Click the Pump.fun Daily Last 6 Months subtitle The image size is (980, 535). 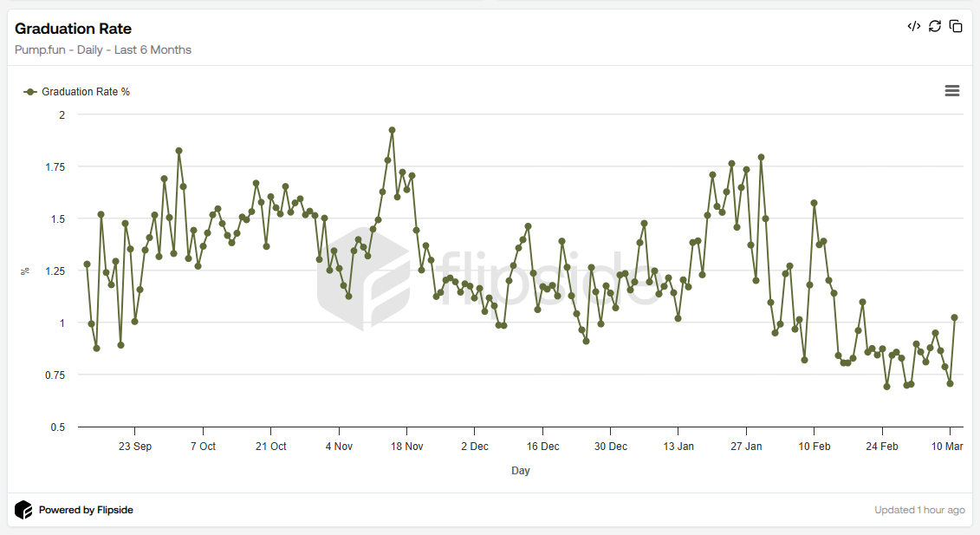[103, 50]
